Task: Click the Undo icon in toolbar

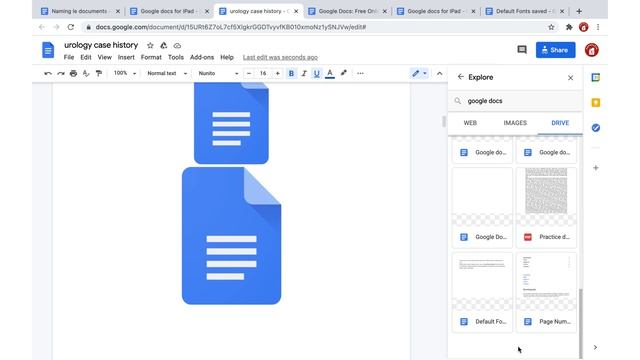Action: [x=48, y=73]
